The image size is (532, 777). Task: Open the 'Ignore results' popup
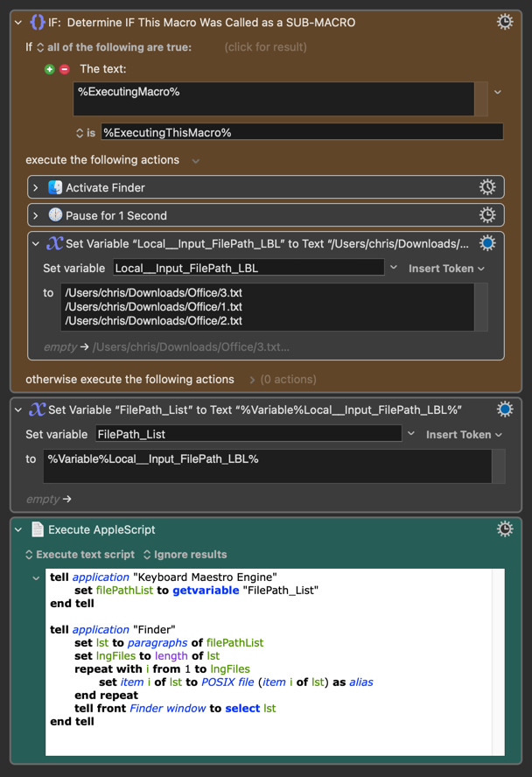click(185, 555)
